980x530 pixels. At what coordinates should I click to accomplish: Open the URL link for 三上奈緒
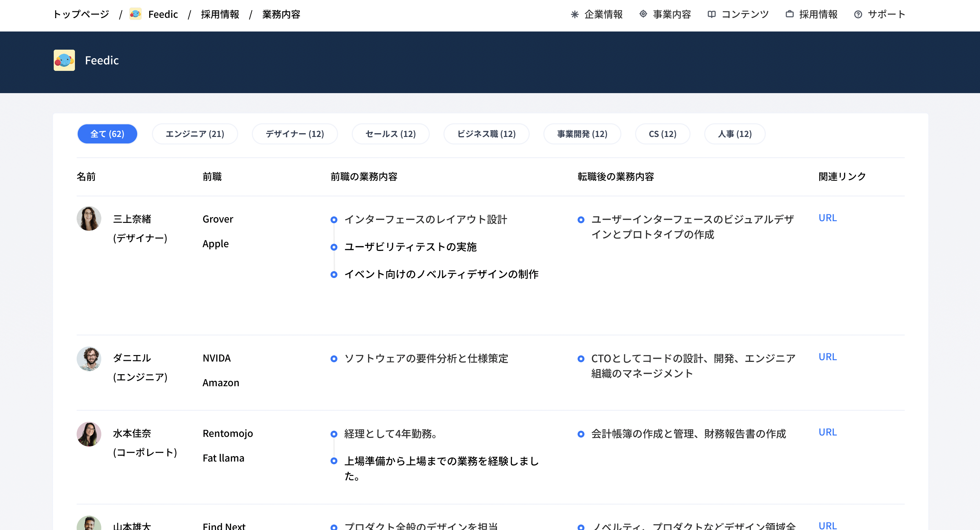point(827,218)
